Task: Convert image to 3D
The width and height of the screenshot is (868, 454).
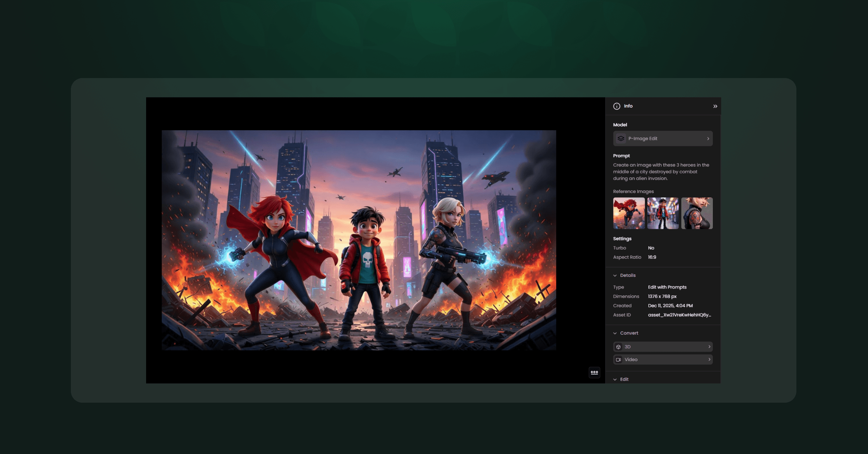Action: click(x=663, y=347)
